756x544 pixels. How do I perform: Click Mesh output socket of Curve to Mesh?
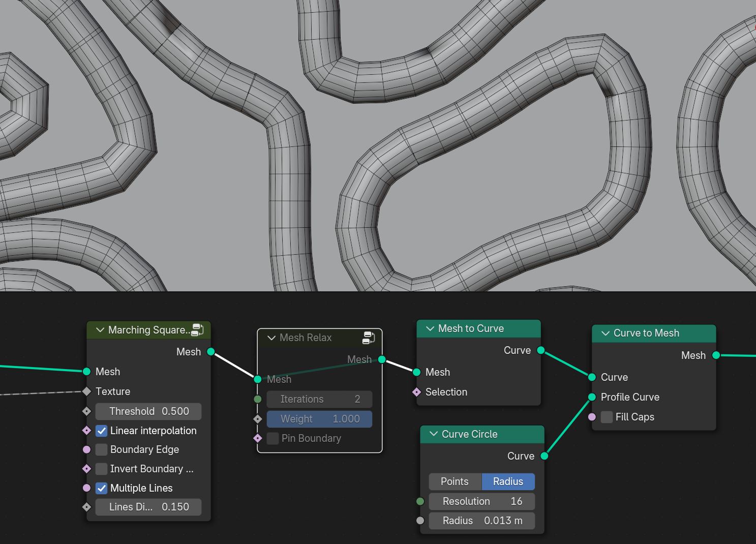tap(716, 355)
